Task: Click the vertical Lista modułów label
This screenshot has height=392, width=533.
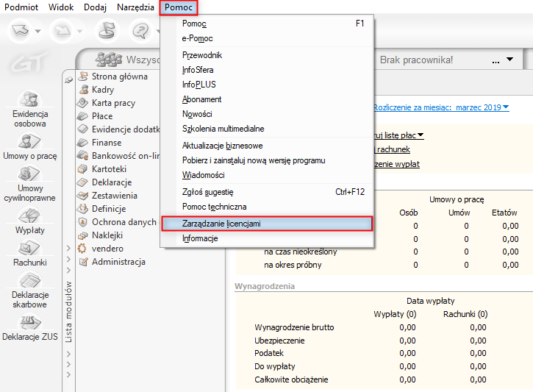Action: [68, 312]
